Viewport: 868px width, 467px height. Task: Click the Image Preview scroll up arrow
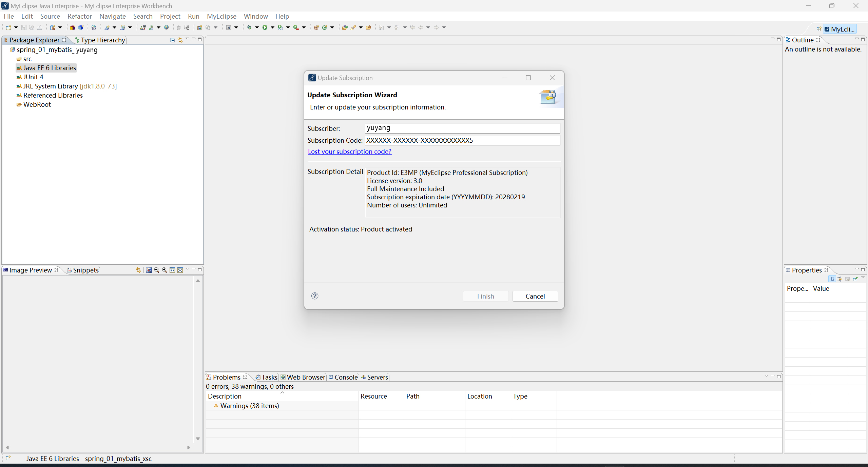(x=198, y=281)
